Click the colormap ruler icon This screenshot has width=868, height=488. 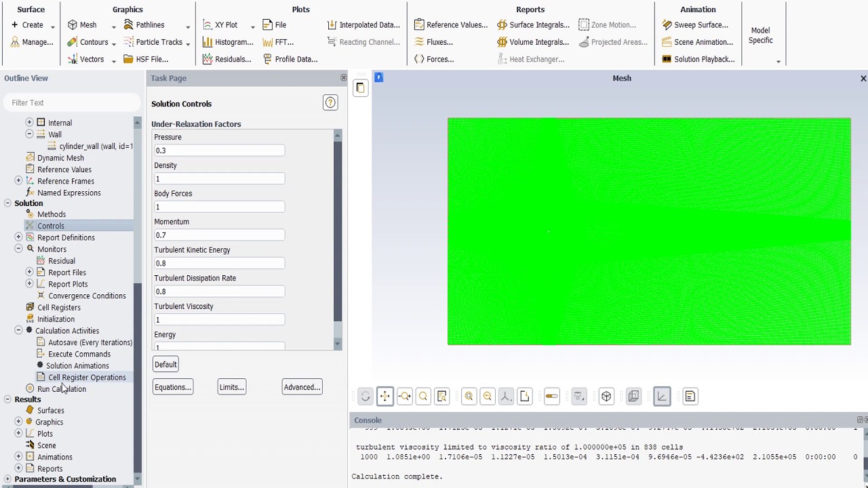pyautogui.click(x=551, y=396)
